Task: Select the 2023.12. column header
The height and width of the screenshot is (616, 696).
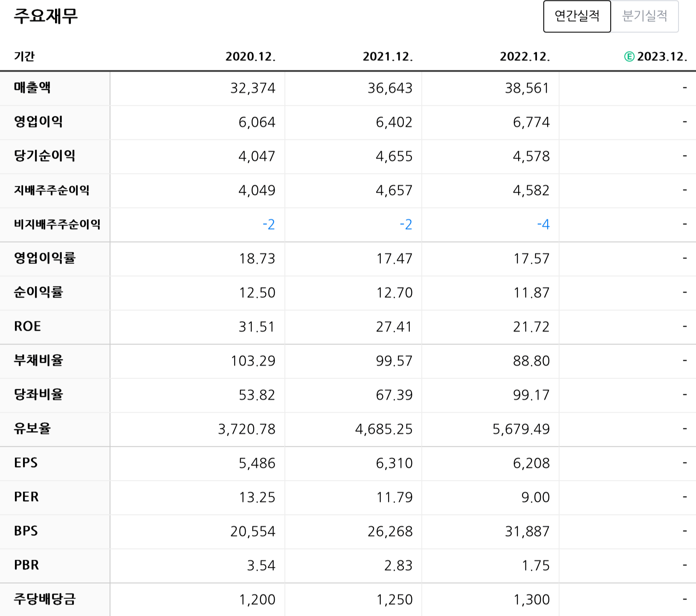Action: point(662,56)
